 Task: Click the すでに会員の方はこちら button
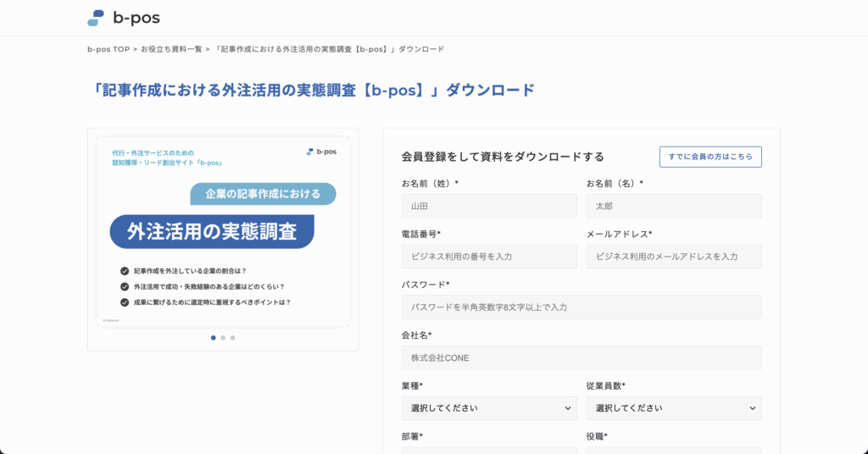click(710, 157)
